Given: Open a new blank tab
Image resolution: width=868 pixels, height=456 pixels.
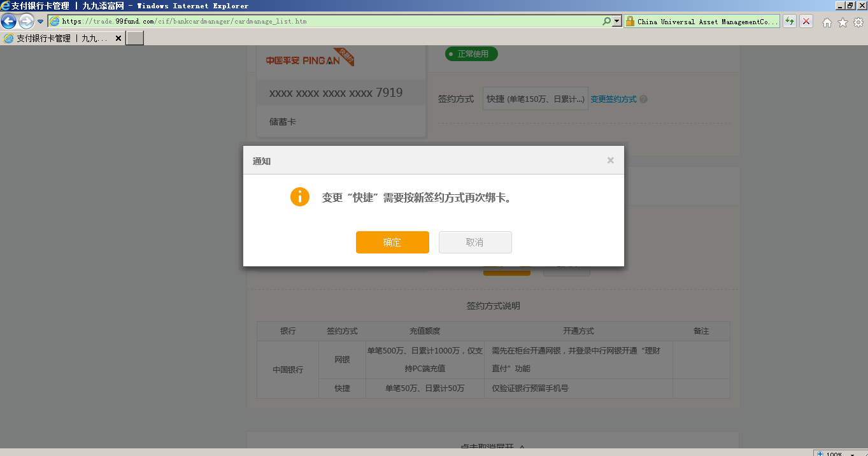Looking at the screenshot, I should [135, 38].
